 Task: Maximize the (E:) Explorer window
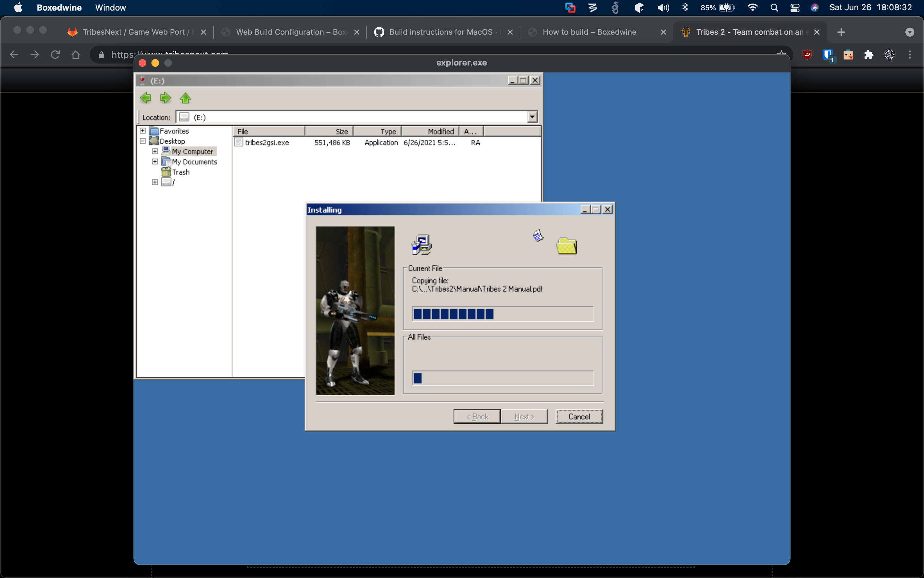point(524,80)
